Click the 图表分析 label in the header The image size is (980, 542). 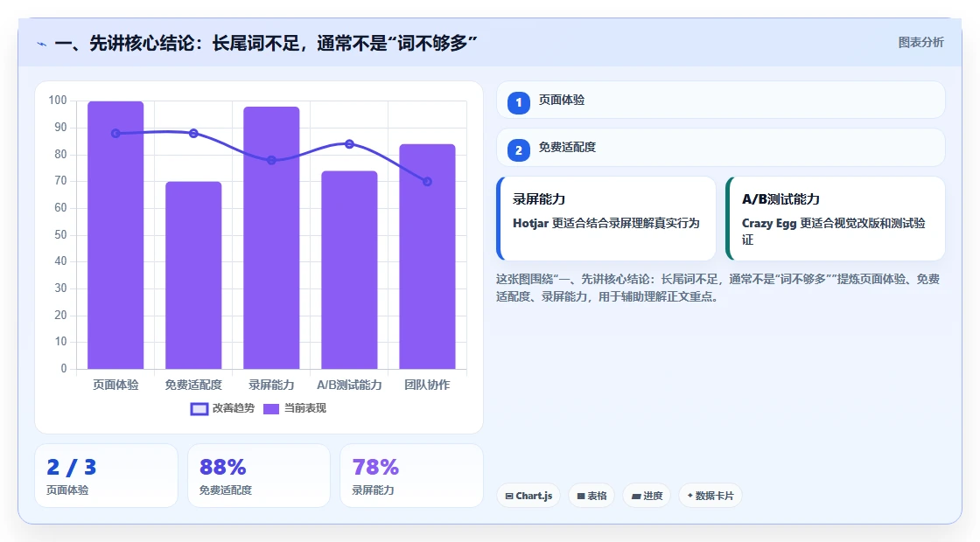click(920, 43)
